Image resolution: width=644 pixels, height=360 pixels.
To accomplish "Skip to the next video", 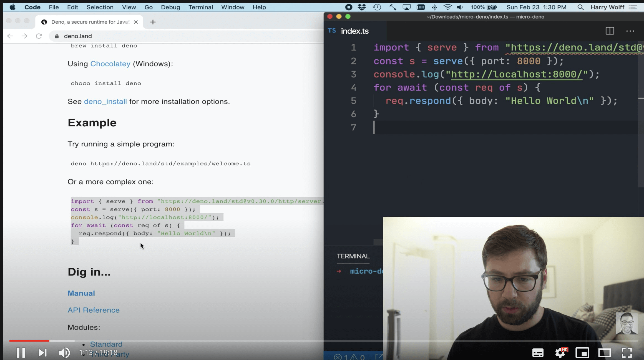I will tap(42, 353).
